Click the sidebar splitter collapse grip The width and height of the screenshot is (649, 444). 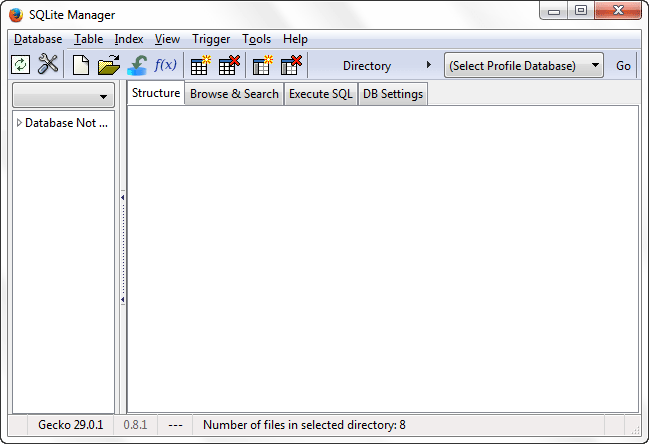123,248
